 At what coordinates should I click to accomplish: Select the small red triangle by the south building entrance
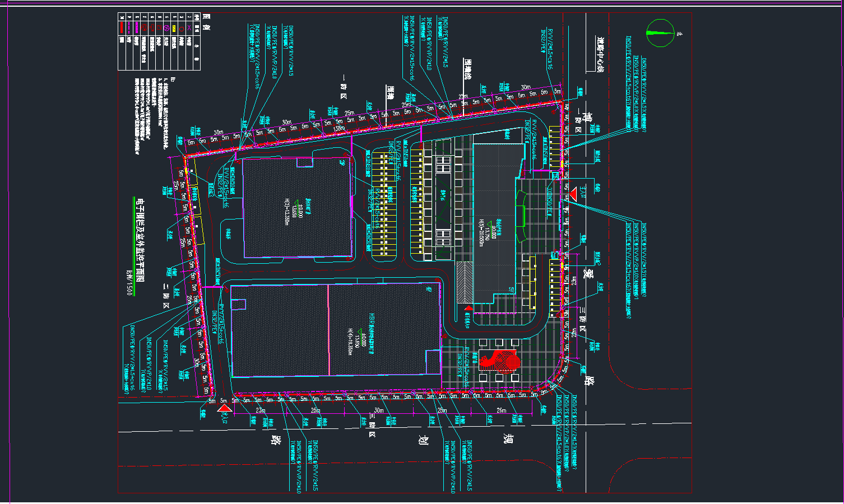[469, 308]
